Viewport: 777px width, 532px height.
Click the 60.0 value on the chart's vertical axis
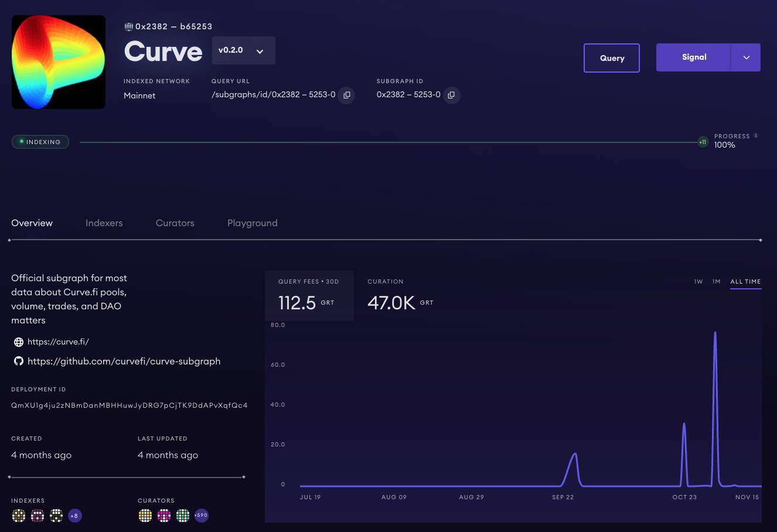278,365
